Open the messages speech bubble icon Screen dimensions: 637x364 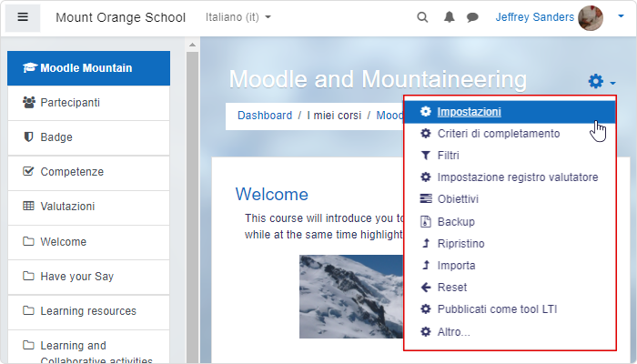[x=472, y=17]
